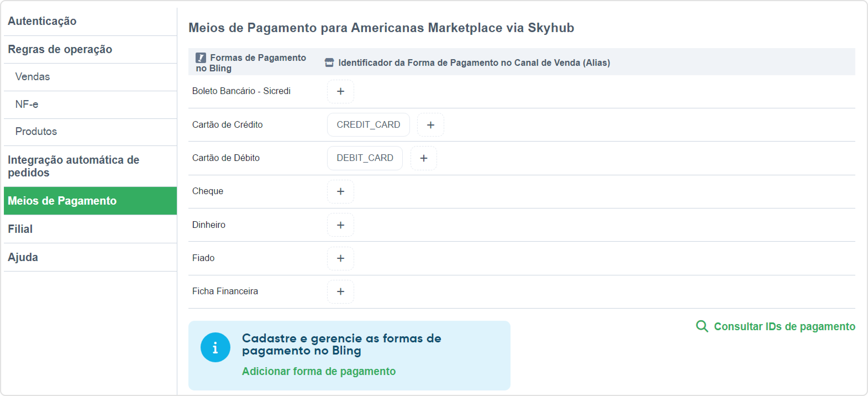Click the magnifier search icon
This screenshot has width=868, height=396.
click(702, 326)
